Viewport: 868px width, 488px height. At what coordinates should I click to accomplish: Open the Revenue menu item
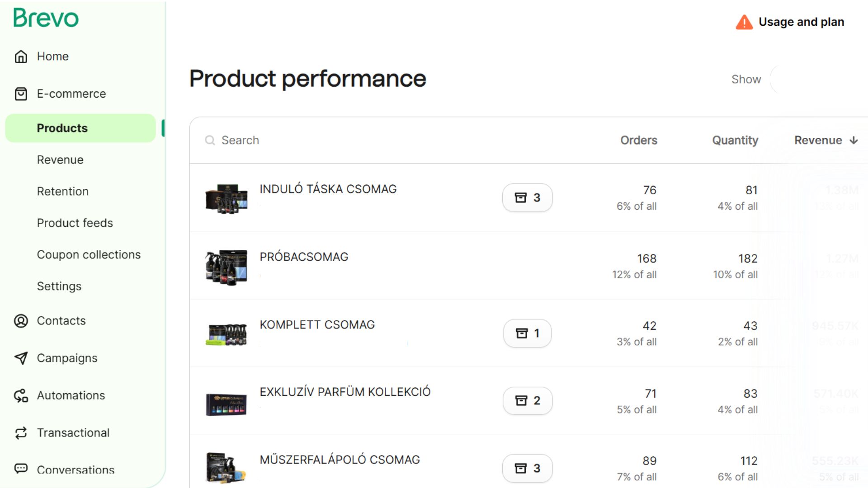60,160
